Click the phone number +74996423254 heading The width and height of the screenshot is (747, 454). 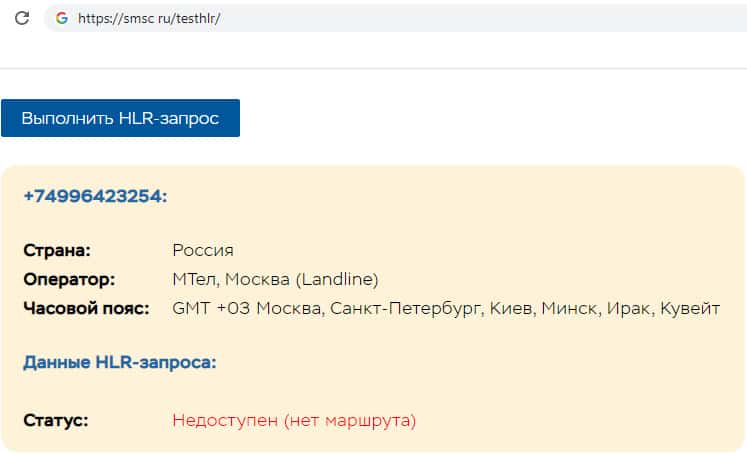(x=95, y=196)
